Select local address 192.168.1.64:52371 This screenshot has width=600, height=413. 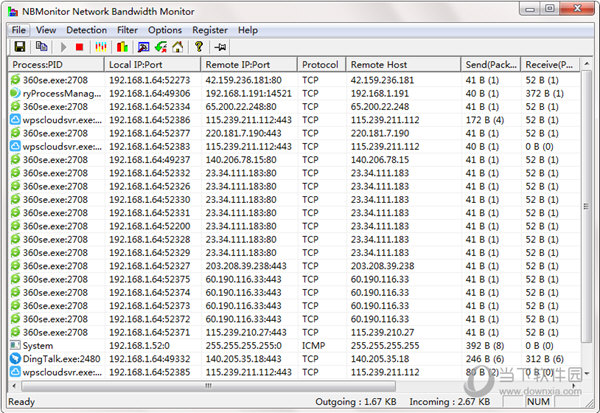[x=150, y=332]
